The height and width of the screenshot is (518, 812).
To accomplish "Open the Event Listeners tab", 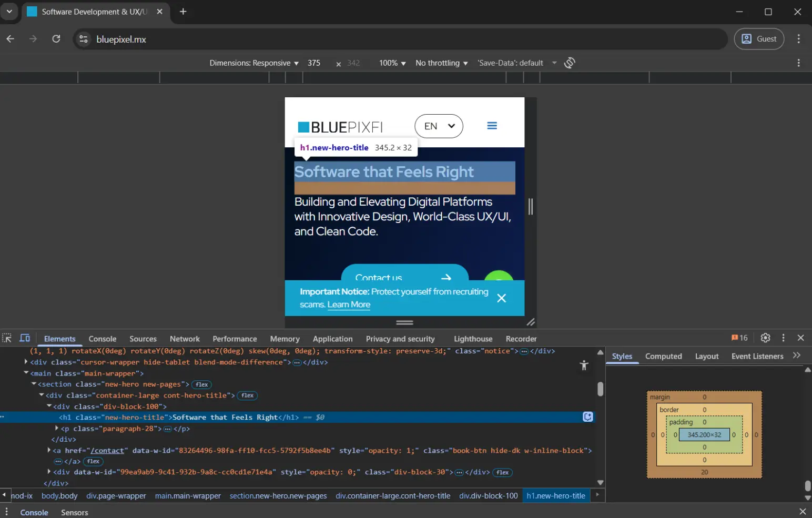I will point(757,356).
